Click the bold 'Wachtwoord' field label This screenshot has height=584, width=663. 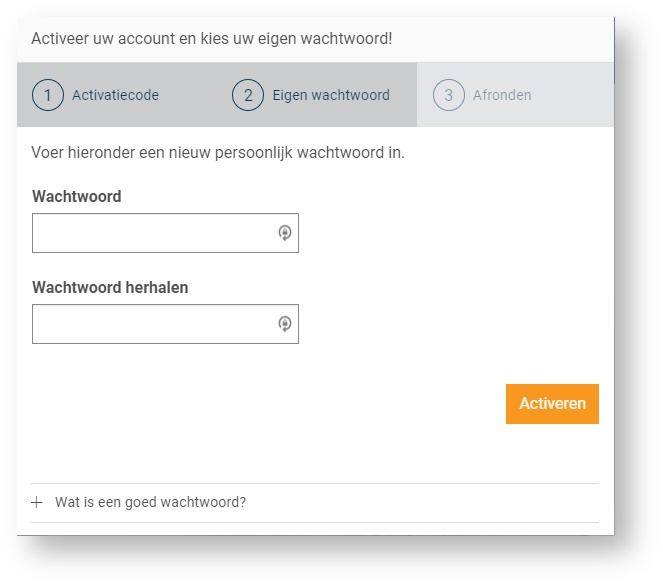77,197
